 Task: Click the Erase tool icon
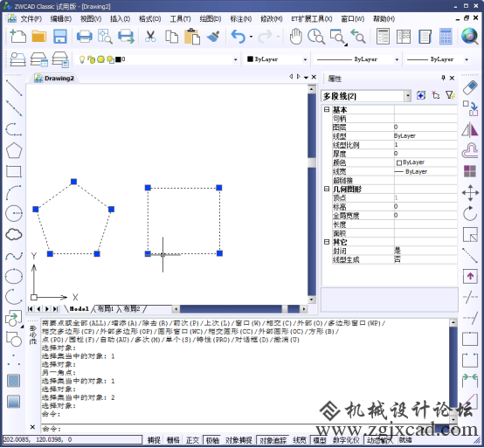pyautogui.click(x=470, y=87)
